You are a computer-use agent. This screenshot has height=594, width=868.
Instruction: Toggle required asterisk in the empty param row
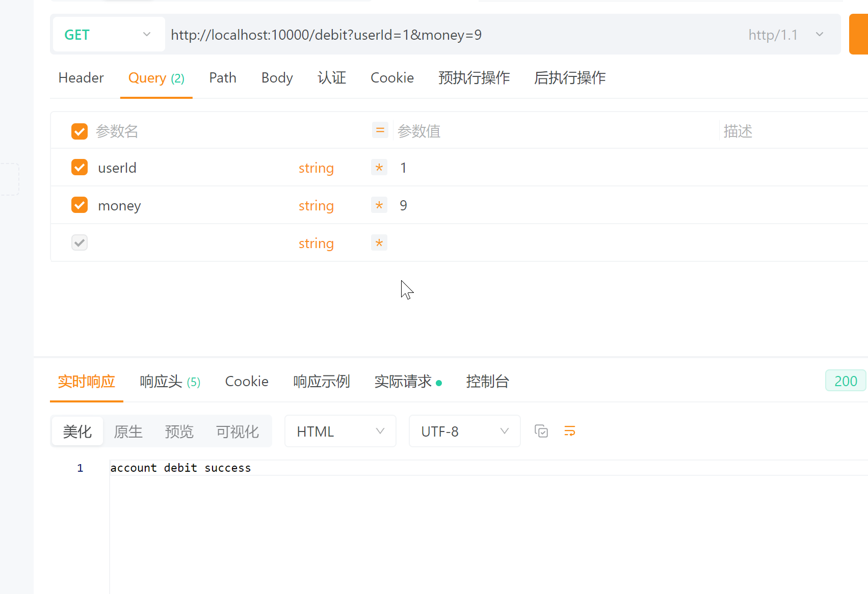379,243
